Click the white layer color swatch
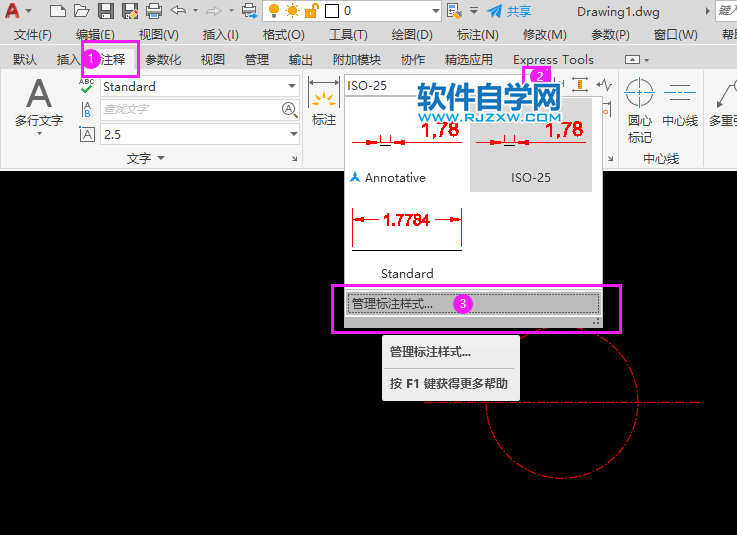Screen dimensions: 737x535 coord(332,10)
